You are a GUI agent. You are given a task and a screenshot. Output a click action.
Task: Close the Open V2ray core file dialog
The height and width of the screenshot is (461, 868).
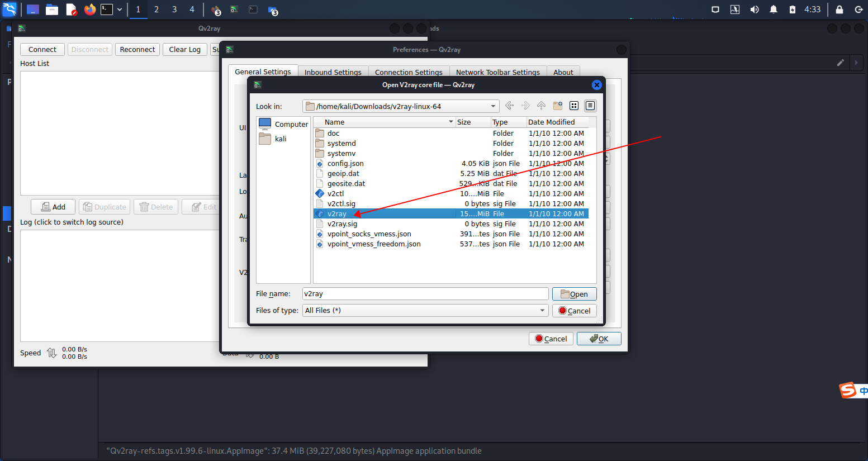pos(596,85)
